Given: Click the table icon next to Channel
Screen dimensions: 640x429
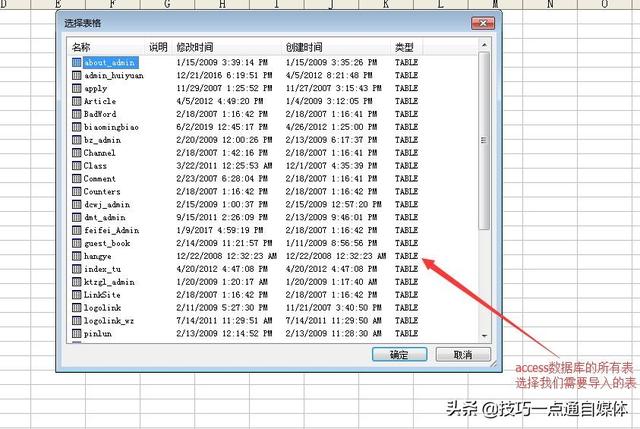Looking at the screenshot, I should coord(76,153).
